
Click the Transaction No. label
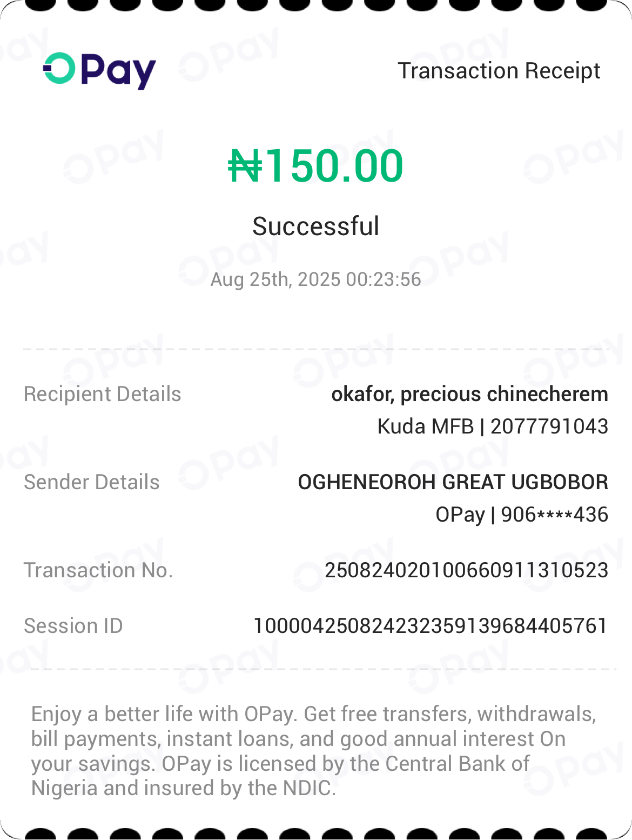point(98,570)
